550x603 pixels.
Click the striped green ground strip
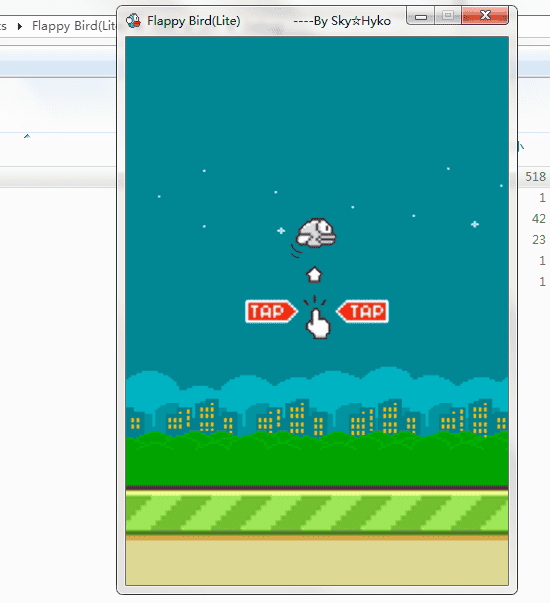(317, 513)
